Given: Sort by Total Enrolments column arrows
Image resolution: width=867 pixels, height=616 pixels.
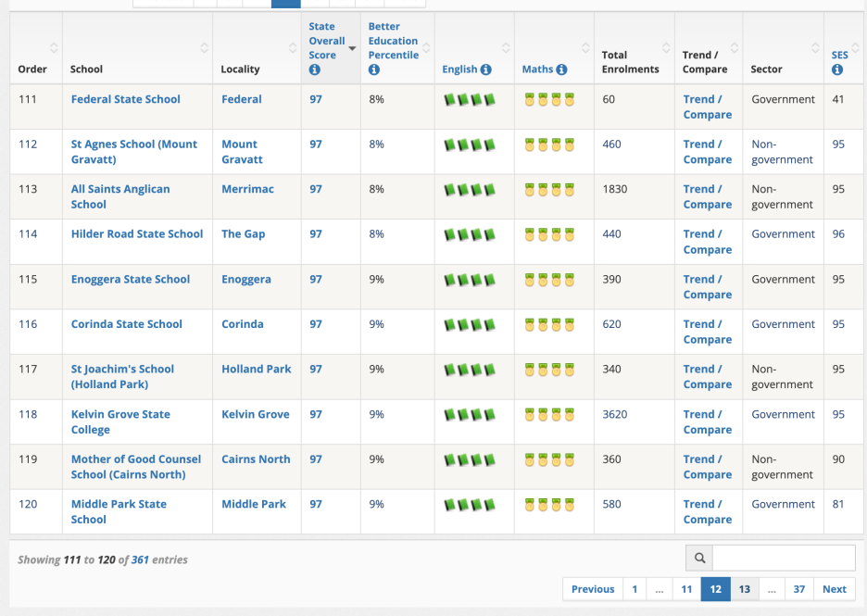Looking at the screenshot, I should coord(665,48).
